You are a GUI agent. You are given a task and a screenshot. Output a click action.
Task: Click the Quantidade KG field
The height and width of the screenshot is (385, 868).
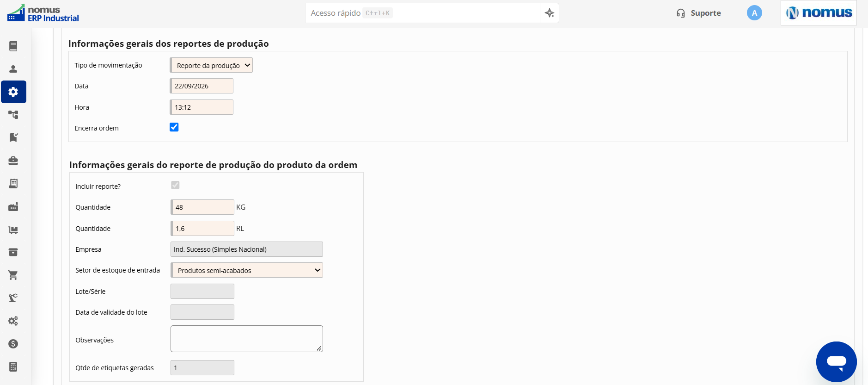tap(202, 207)
